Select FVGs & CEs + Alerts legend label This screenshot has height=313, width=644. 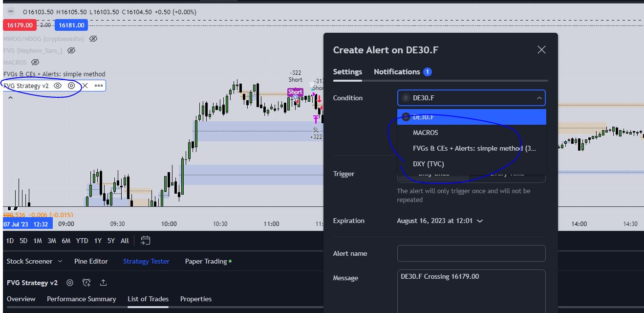tap(54, 74)
